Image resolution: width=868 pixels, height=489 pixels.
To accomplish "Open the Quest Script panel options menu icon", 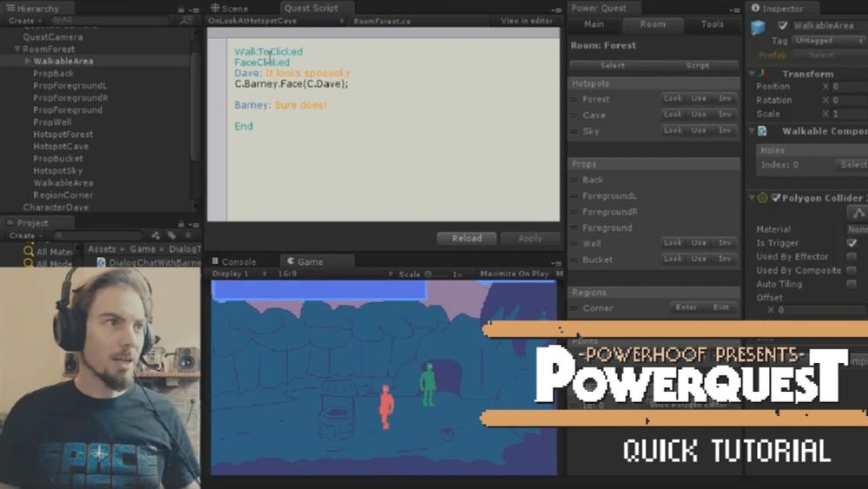I will pyautogui.click(x=557, y=10).
